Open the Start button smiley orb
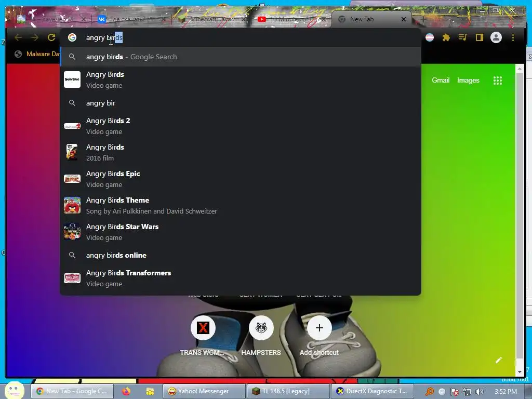This screenshot has height=399, width=532. (x=14, y=390)
